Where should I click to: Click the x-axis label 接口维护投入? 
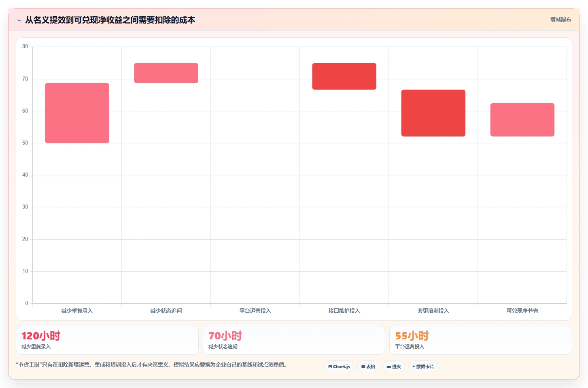[344, 311]
